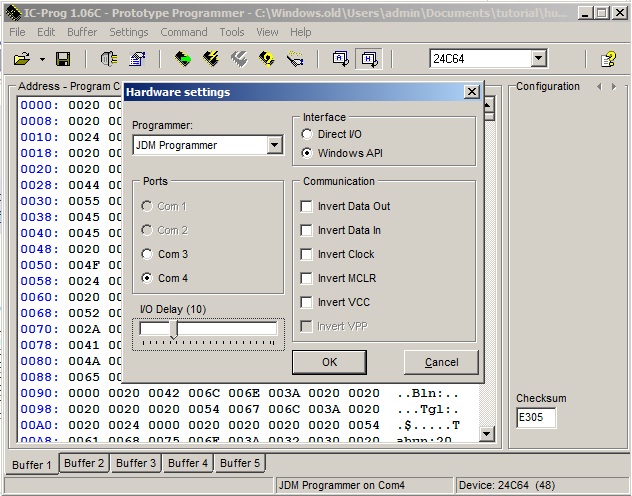632x496 pixels.
Task: Click the Read All chip icon
Action: [x=183, y=59]
